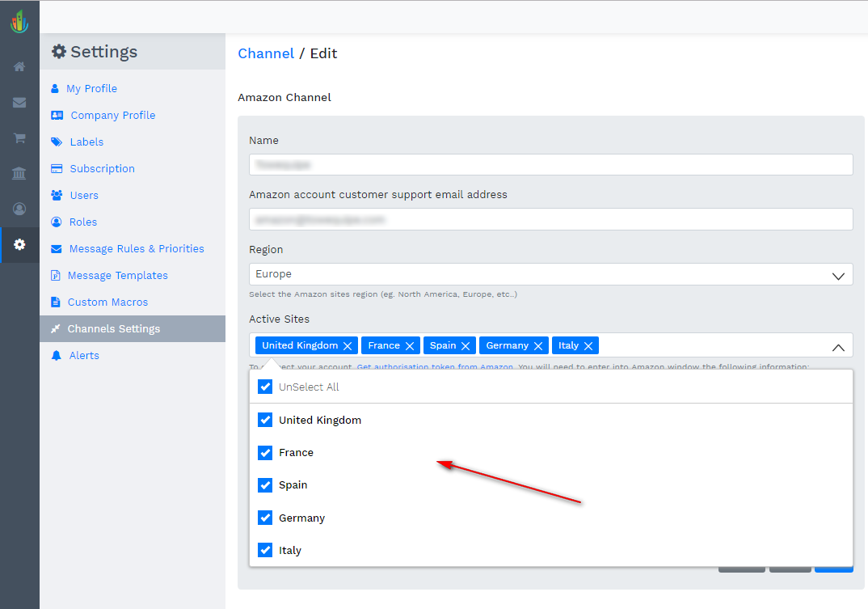The height and width of the screenshot is (609, 868).
Task: Click the user circle icon in sidebar
Action: coord(19,209)
